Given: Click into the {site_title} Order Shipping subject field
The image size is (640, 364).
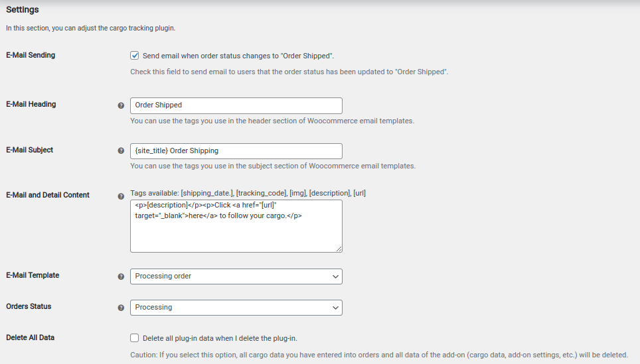Looking at the screenshot, I should coord(236,151).
